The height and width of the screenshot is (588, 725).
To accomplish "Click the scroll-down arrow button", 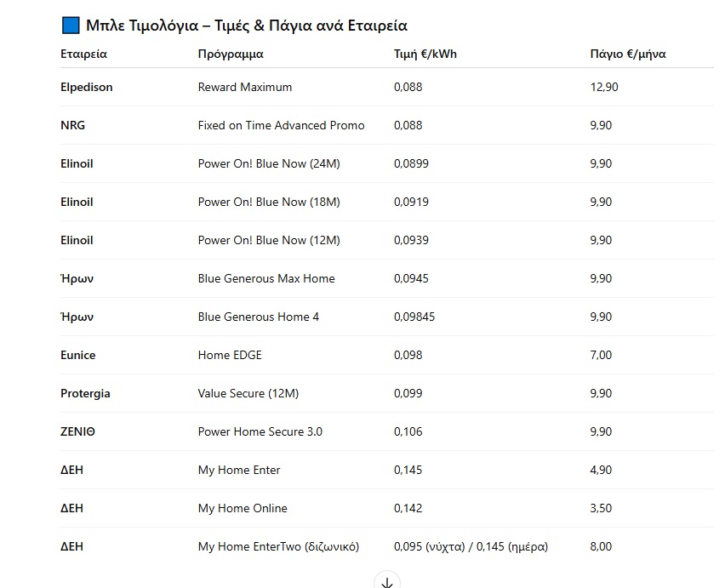I will point(387,580).
